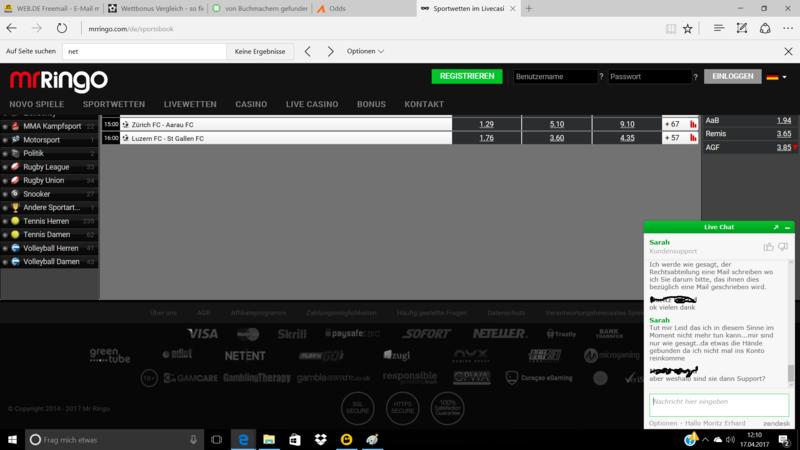Open the NOVO SPIELE menu

point(37,104)
